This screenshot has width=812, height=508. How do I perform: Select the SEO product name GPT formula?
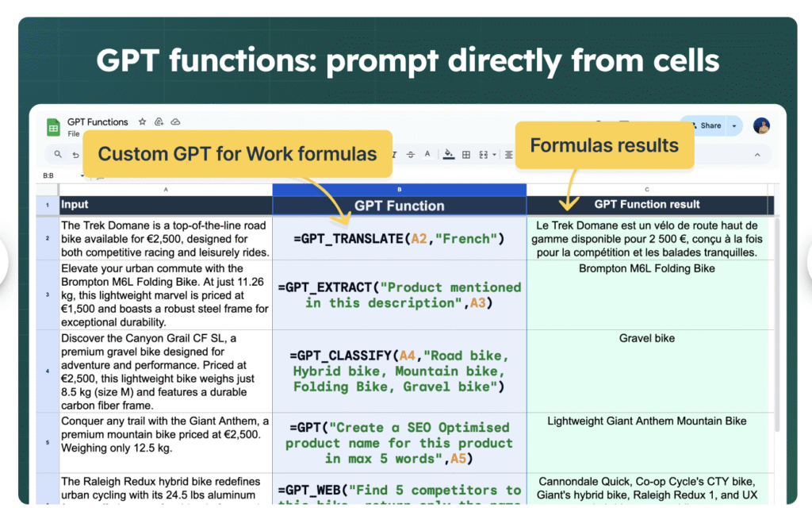(x=400, y=442)
